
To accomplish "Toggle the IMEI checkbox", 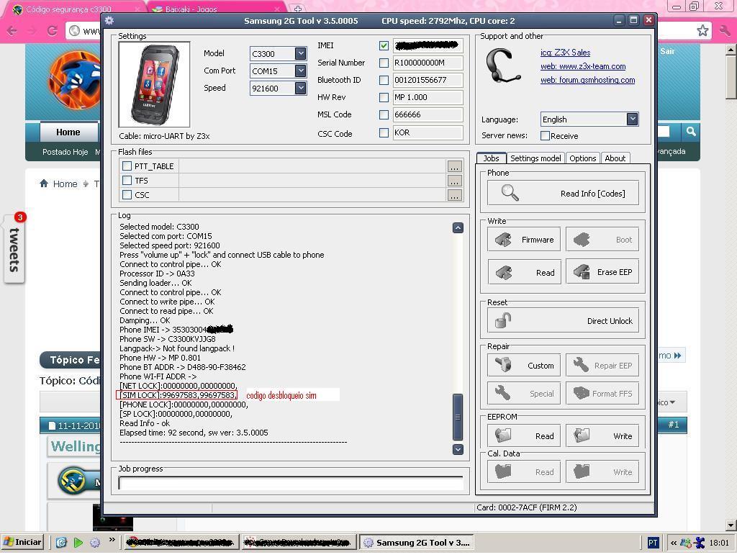I will pos(384,45).
